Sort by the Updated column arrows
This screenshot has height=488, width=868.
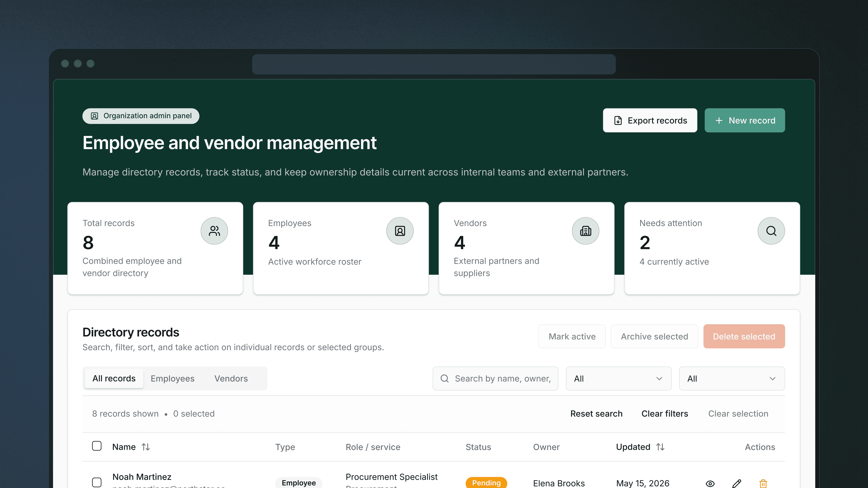point(660,447)
